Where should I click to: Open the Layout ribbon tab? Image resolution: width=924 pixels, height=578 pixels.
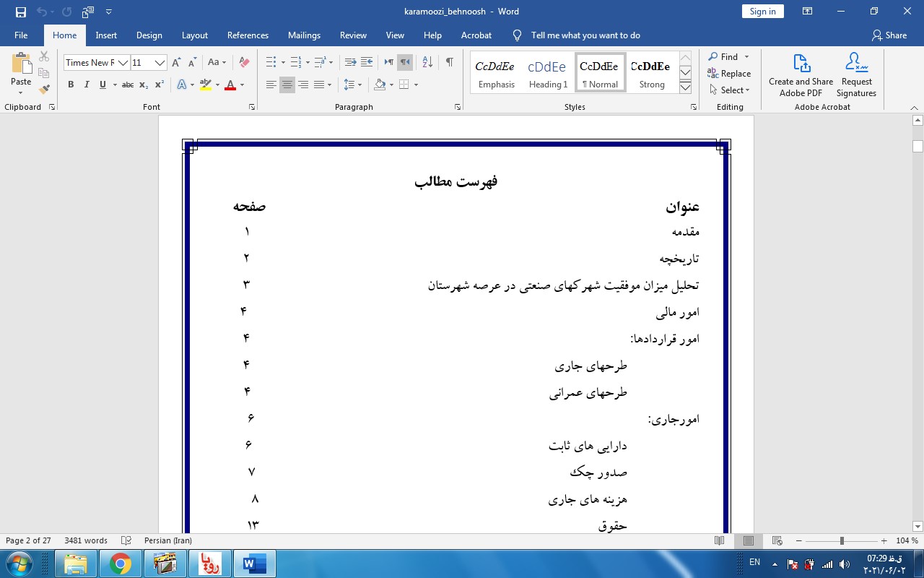(x=194, y=35)
